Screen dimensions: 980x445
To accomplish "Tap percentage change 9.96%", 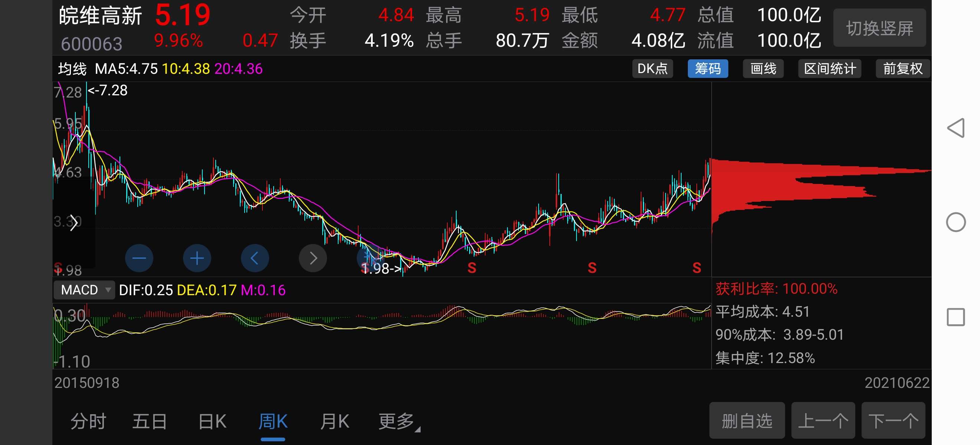I will click(179, 40).
